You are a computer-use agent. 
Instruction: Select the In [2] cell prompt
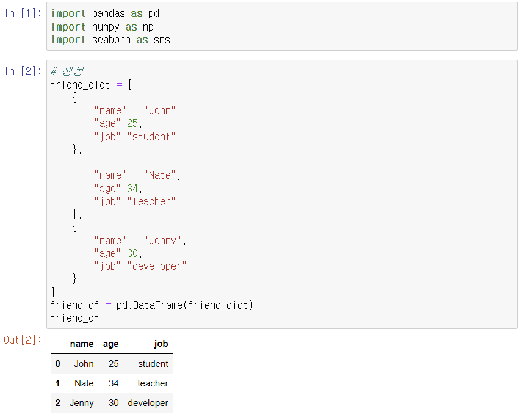click(x=23, y=71)
